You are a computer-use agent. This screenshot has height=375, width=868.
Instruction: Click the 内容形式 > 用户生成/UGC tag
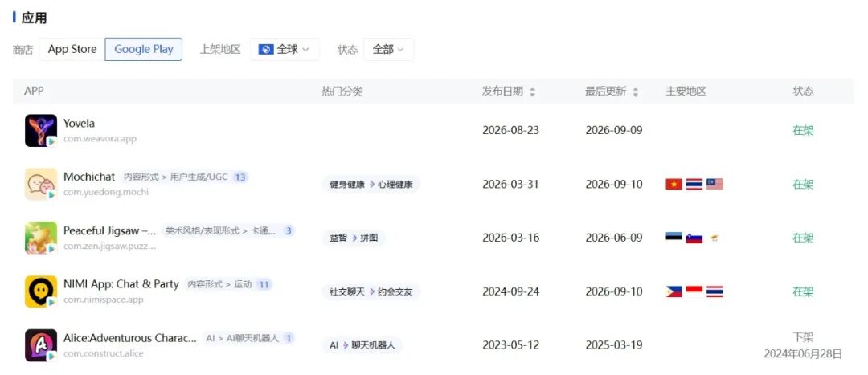[x=175, y=177]
